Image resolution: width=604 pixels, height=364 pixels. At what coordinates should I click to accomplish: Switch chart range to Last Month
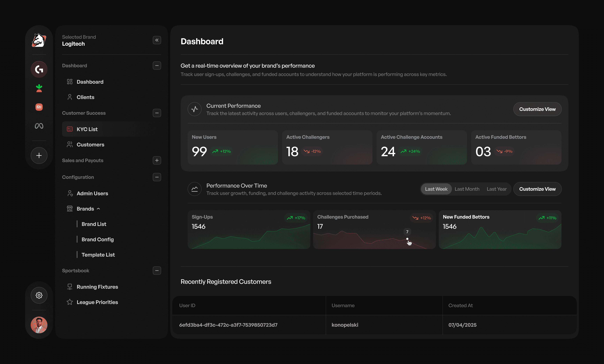[467, 189]
